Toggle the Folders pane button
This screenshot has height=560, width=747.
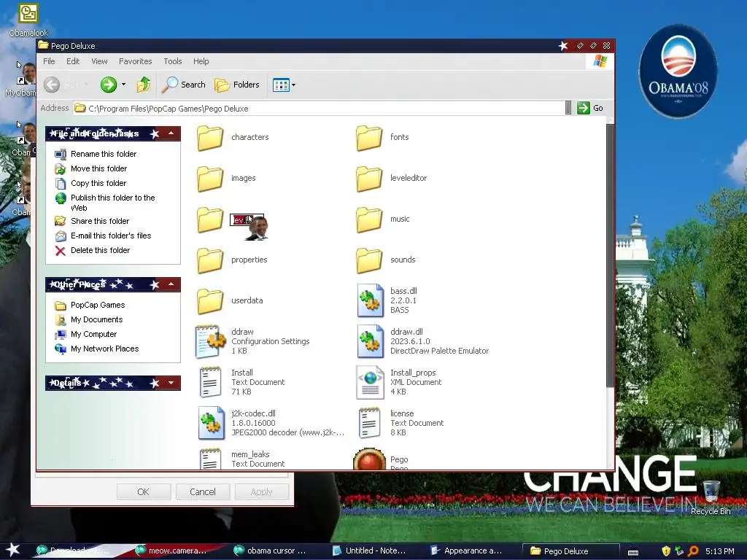(237, 85)
